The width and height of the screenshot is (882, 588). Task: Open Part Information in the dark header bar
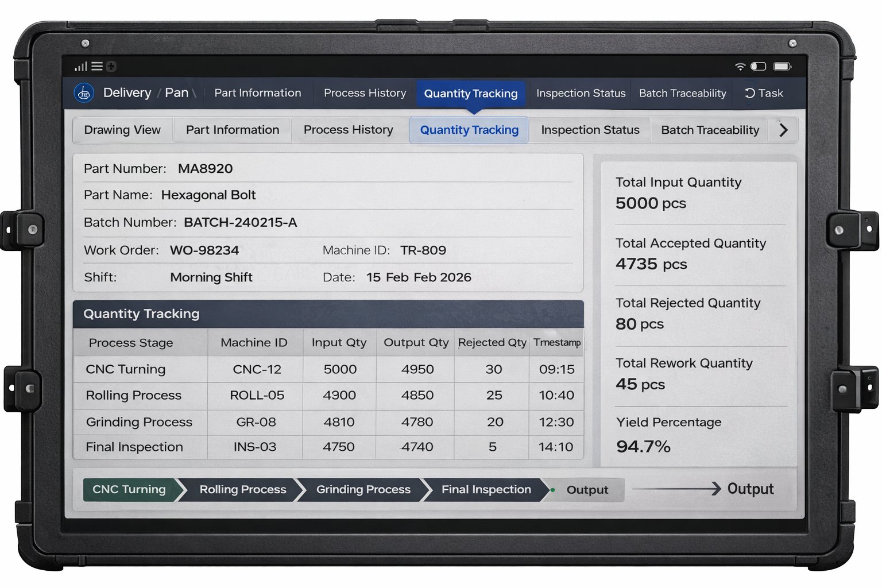click(x=258, y=93)
